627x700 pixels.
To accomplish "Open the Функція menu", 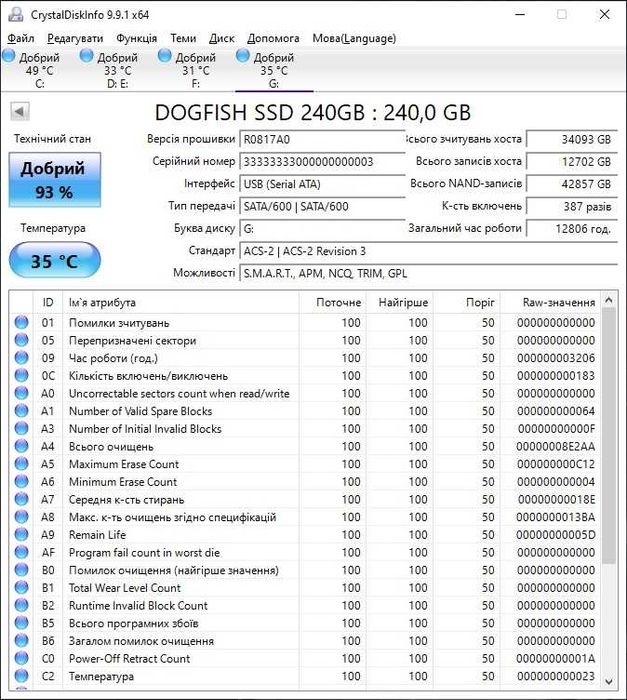I will pyautogui.click(x=137, y=38).
